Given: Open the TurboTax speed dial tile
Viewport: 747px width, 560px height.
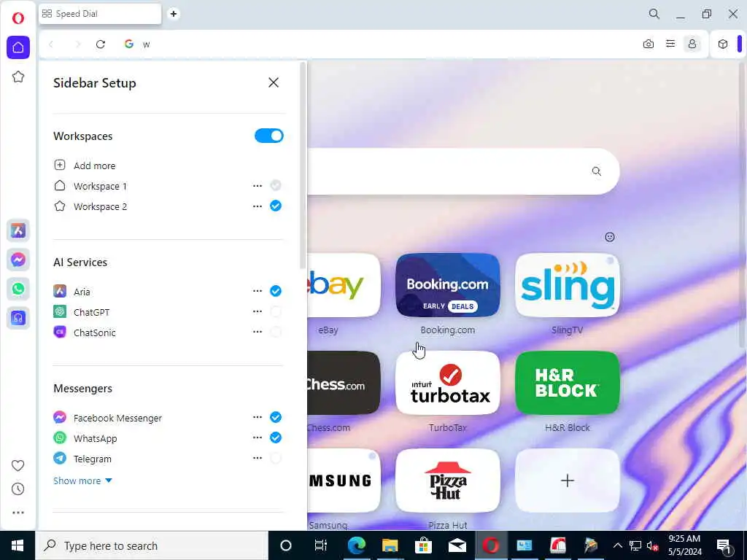Looking at the screenshot, I should 448,383.
